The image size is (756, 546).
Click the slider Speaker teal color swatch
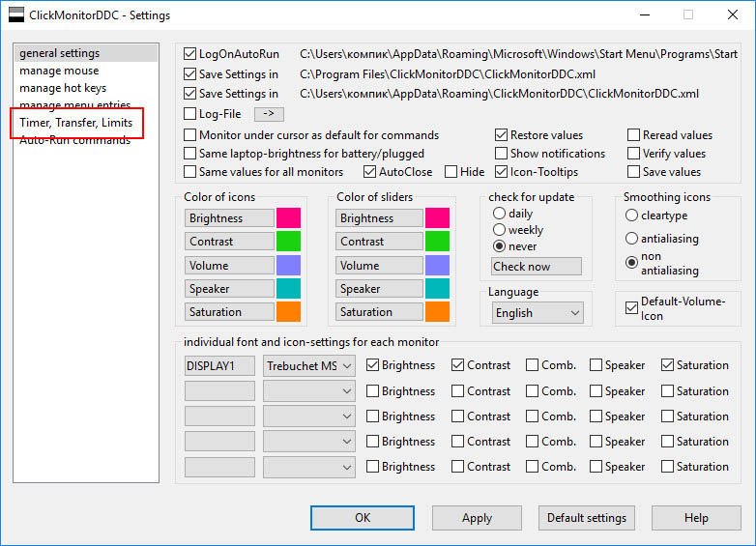pos(437,289)
